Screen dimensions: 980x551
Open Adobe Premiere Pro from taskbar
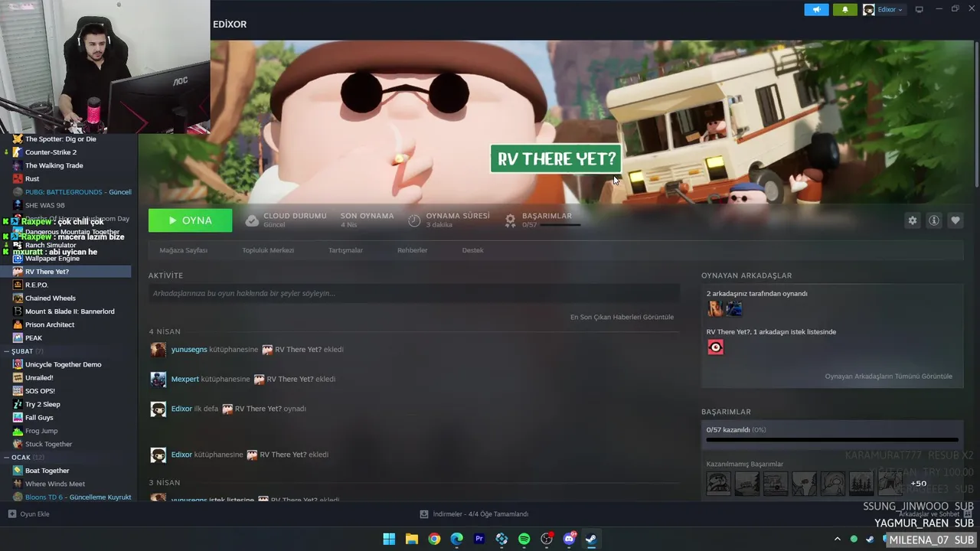coord(479,539)
